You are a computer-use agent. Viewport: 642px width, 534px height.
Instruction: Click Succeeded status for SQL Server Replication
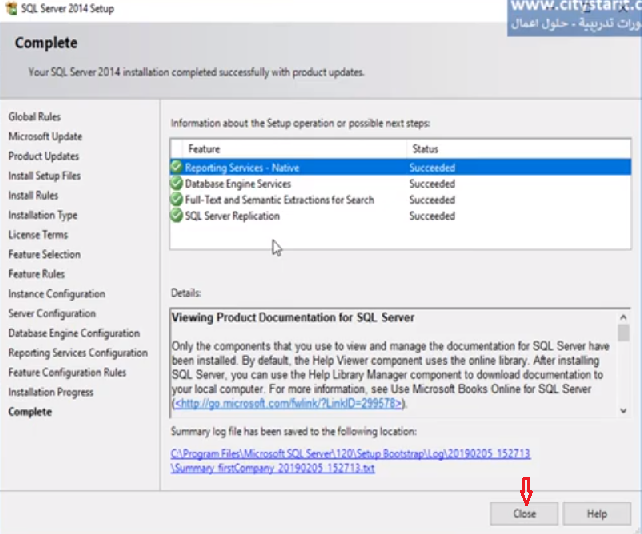pyautogui.click(x=432, y=216)
